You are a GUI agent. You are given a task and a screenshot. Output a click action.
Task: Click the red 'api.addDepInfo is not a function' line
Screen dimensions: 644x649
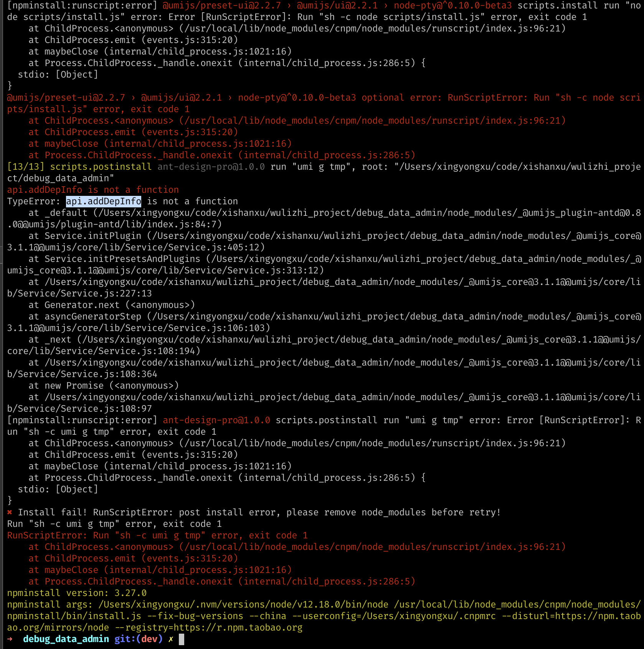click(93, 190)
